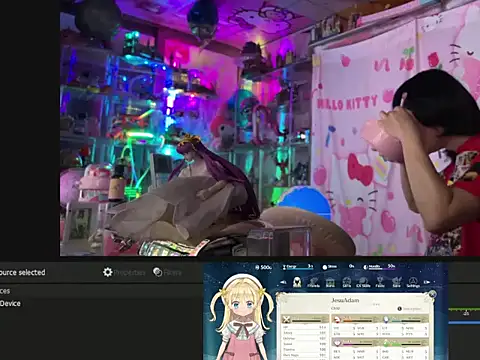480x360 pixels.
Task: Click the purple bar at top right
Action: tap(379, 267)
